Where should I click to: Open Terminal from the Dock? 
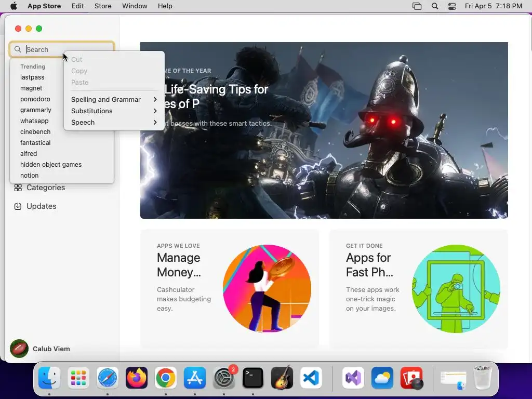click(253, 378)
